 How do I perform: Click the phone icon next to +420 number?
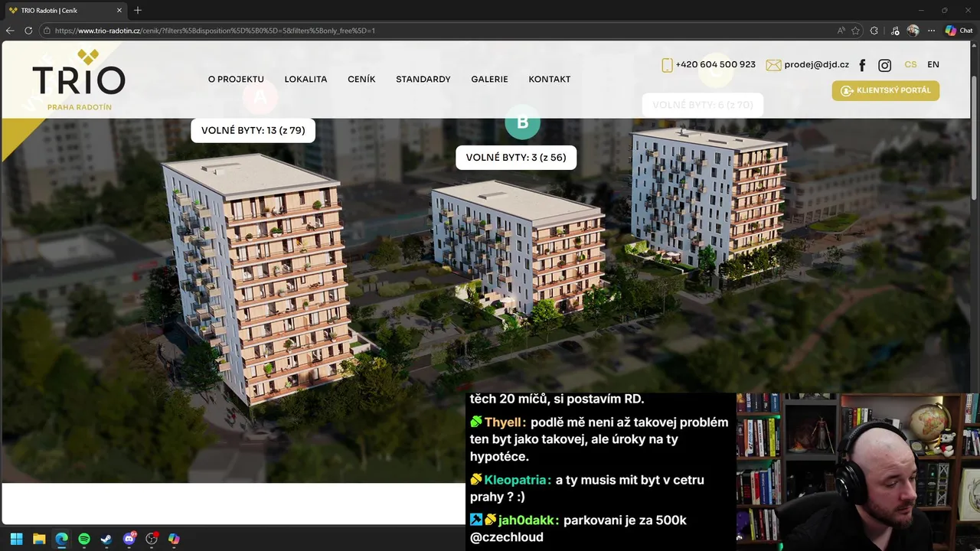pos(667,65)
